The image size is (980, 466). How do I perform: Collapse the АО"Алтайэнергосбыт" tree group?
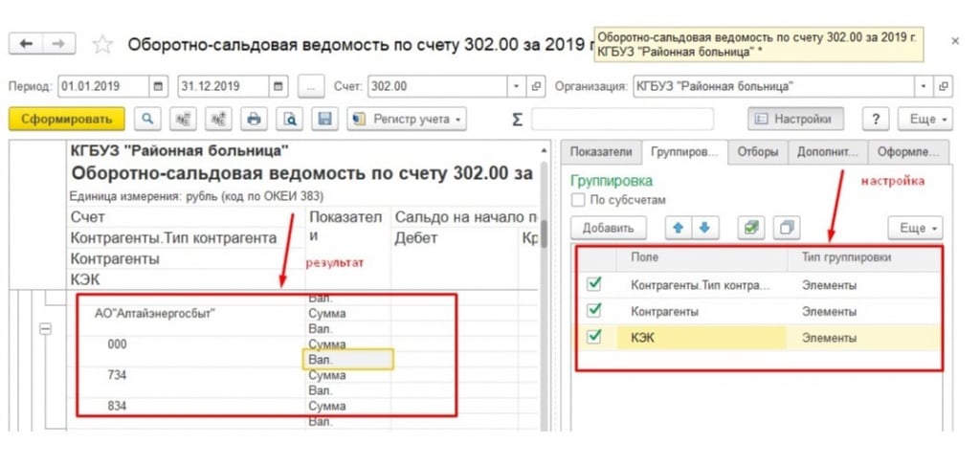pyautogui.click(x=43, y=328)
